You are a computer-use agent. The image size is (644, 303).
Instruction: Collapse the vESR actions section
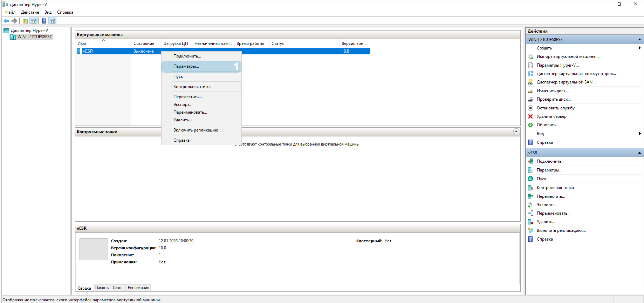point(639,153)
